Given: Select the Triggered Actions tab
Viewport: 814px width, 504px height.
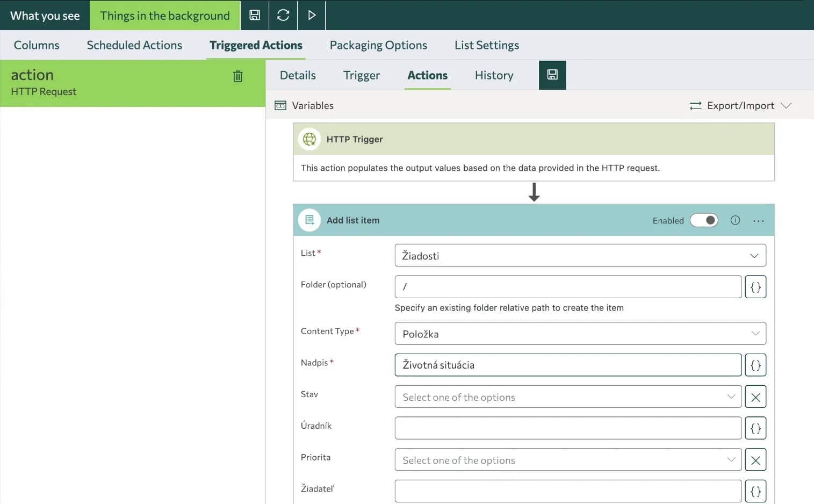Looking at the screenshot, I should (256, 45).
